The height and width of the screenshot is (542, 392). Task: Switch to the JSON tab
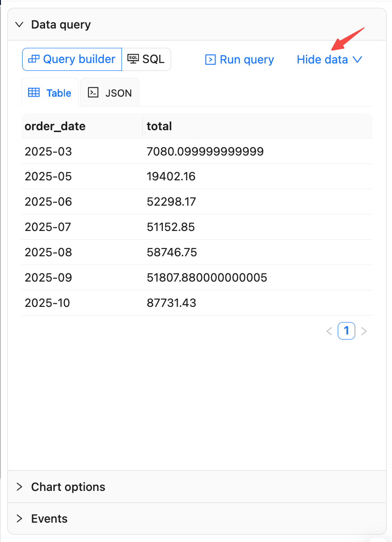point(109,92)
